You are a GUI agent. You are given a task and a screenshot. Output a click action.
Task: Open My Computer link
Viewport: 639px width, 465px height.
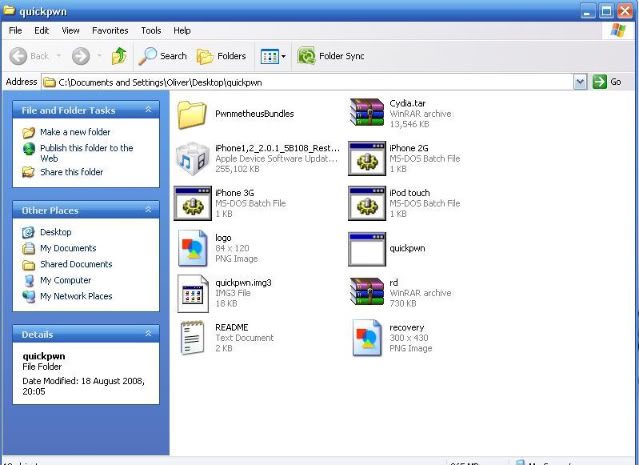point(65,280)
